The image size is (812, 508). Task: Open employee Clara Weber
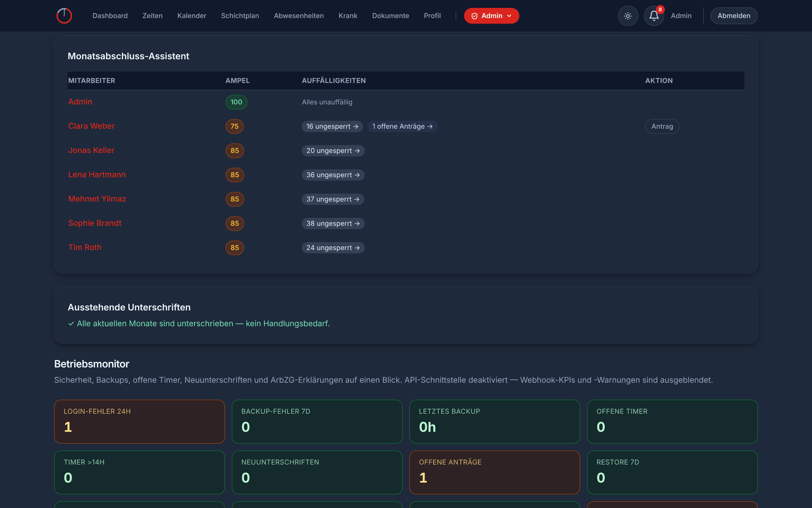[91, 126]
